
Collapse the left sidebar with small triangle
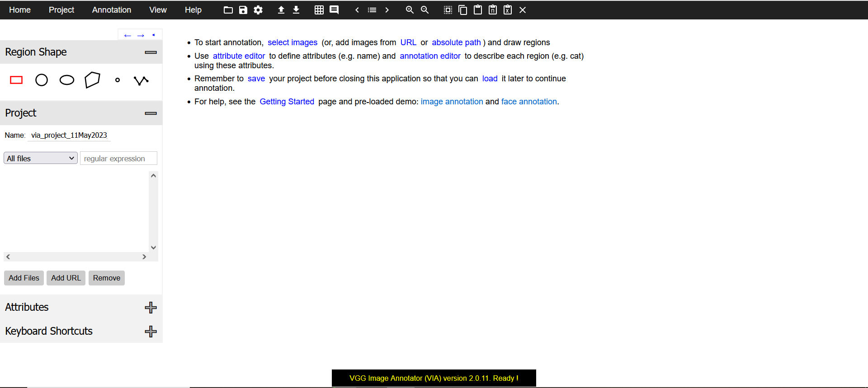point(154,35)
